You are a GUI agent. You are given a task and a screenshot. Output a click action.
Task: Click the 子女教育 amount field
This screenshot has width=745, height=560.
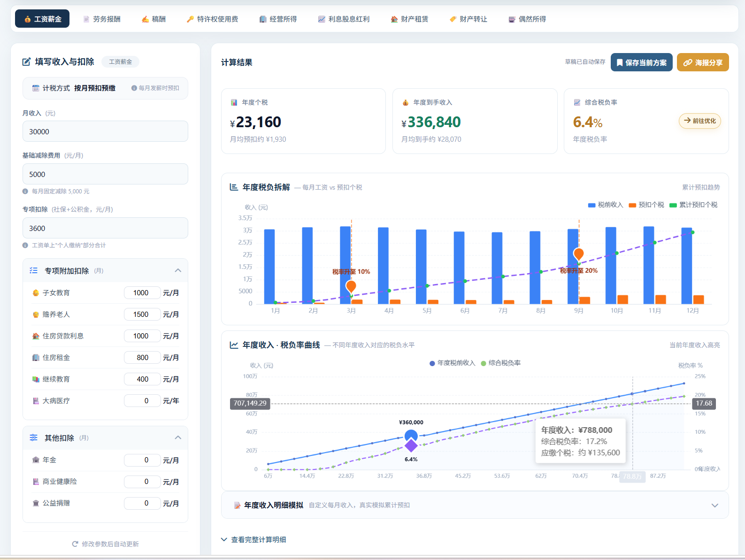[142, 293]
